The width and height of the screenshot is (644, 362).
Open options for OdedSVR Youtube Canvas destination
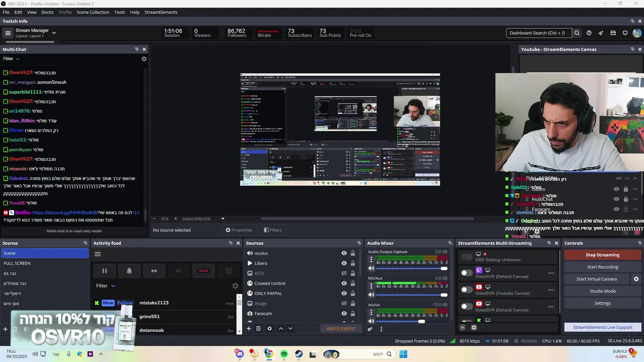[551, 290]
